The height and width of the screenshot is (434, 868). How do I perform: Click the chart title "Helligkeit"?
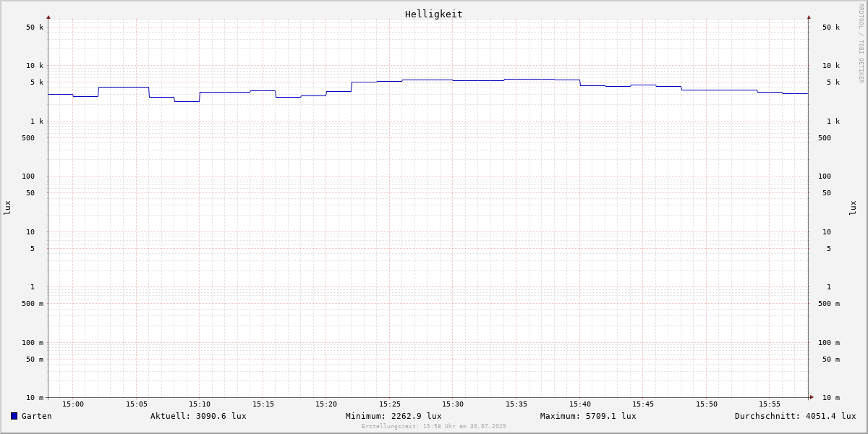[x=434, y=14]
